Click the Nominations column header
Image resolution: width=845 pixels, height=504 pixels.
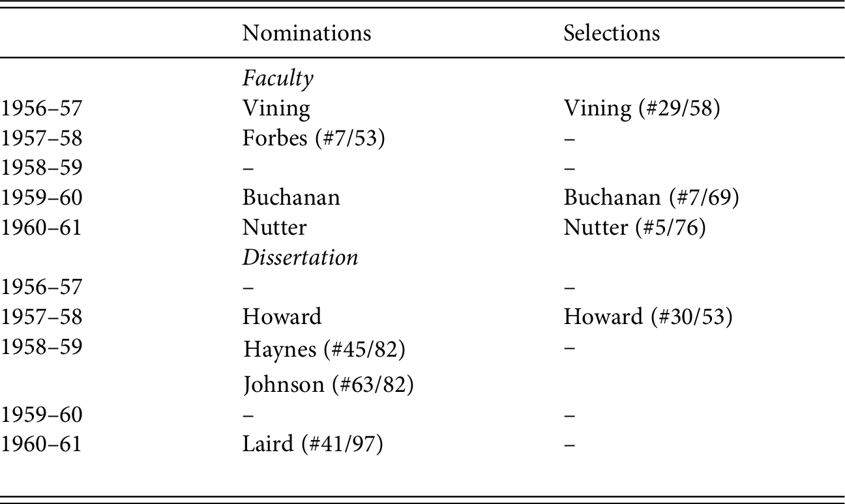pyautogui.click(x=306, y=33)
